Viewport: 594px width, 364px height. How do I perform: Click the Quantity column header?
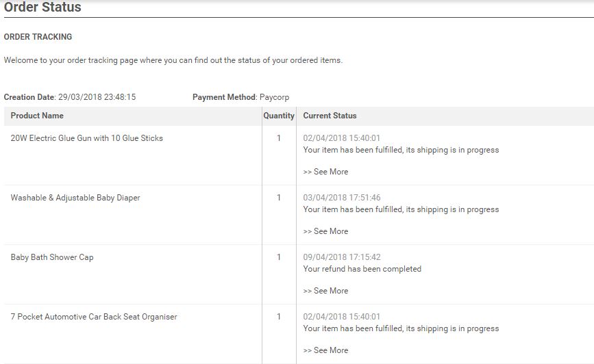[279, 116]
